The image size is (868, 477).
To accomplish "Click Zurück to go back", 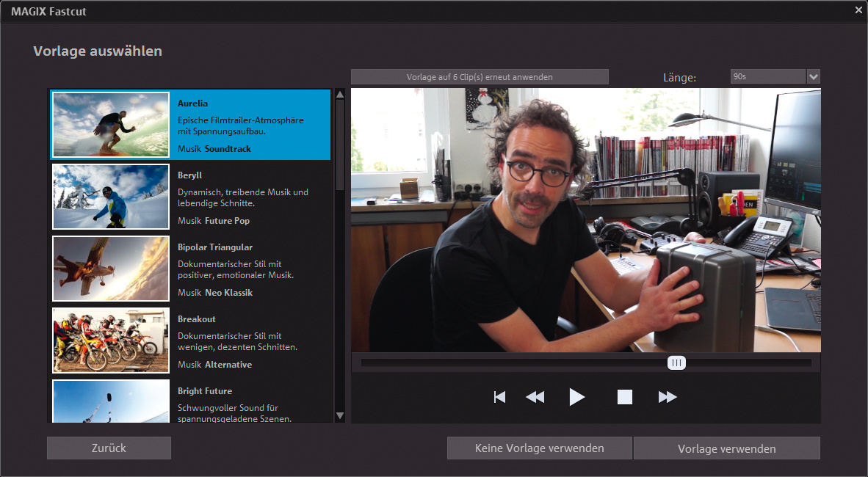I will point(109,448).
